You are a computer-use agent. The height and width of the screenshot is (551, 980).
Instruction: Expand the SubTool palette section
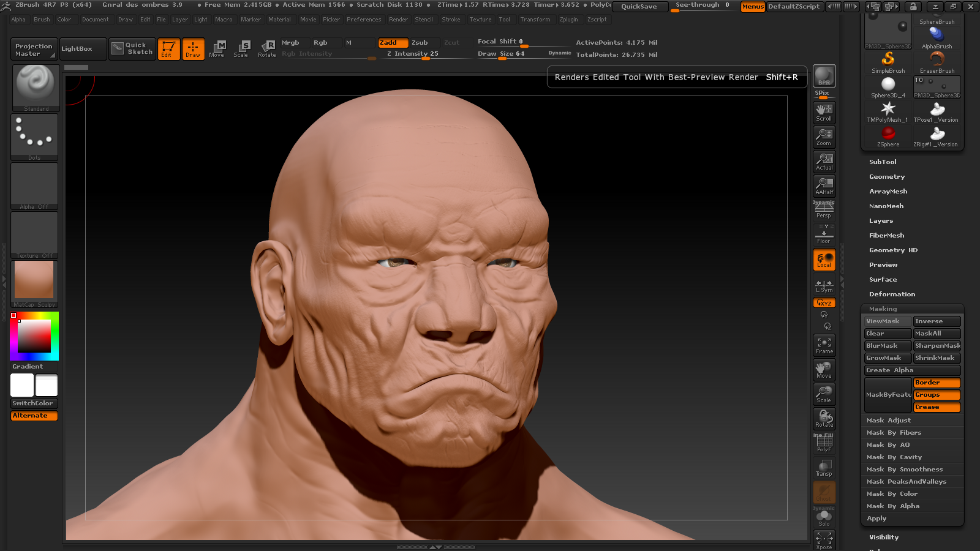[x=883, y=162]
